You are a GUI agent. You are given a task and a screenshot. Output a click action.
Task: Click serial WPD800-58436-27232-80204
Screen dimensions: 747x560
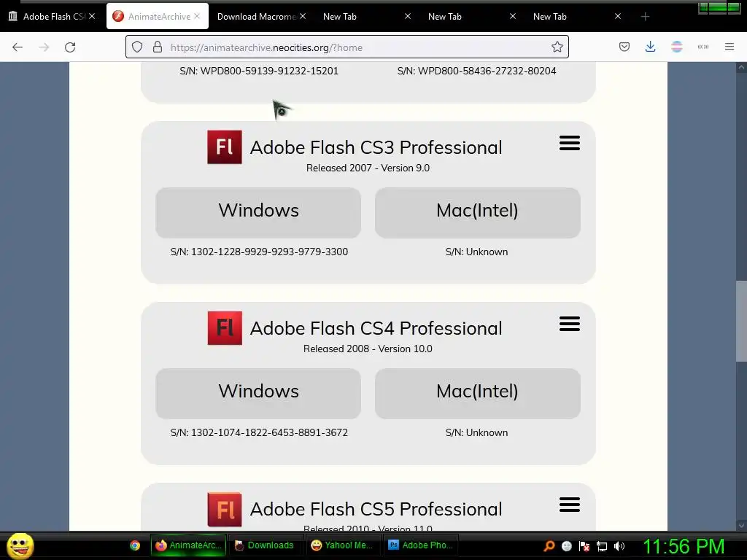click(487, 71)
